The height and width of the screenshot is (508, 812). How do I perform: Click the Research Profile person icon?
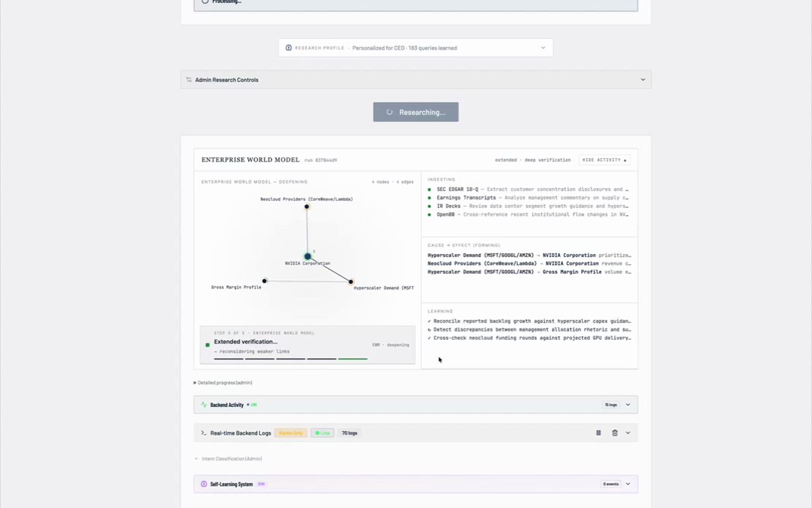(289, 48)
